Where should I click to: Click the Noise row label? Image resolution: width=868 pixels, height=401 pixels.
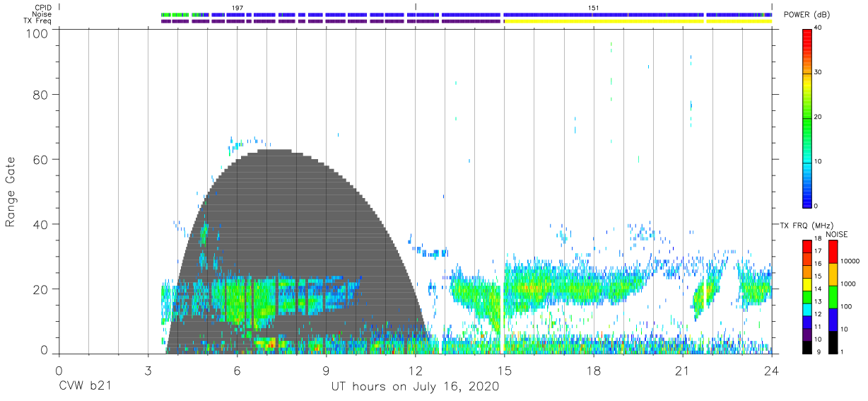tap(42, 14)
